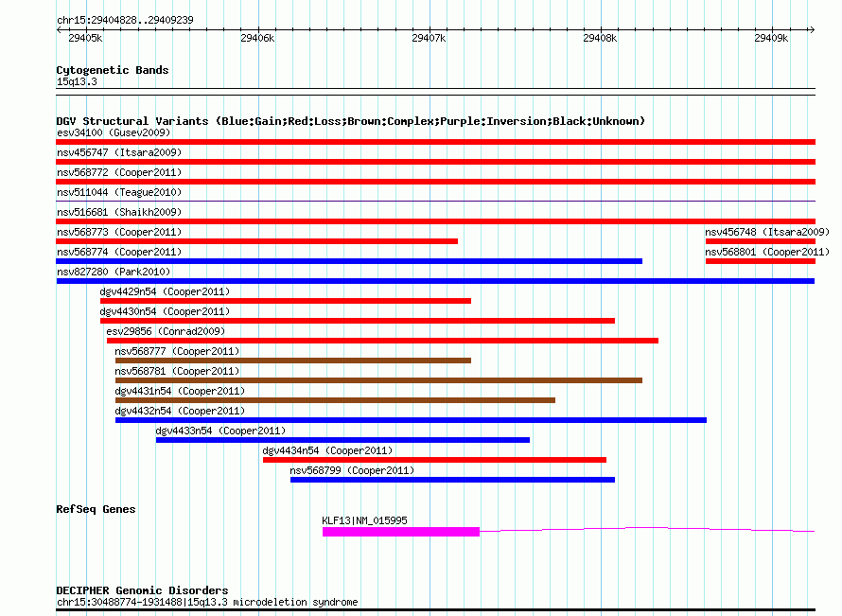Open the nsv456748 (Itsara2009) label
Viewport: 842px width, 616px height.
(x=767, y=232)
